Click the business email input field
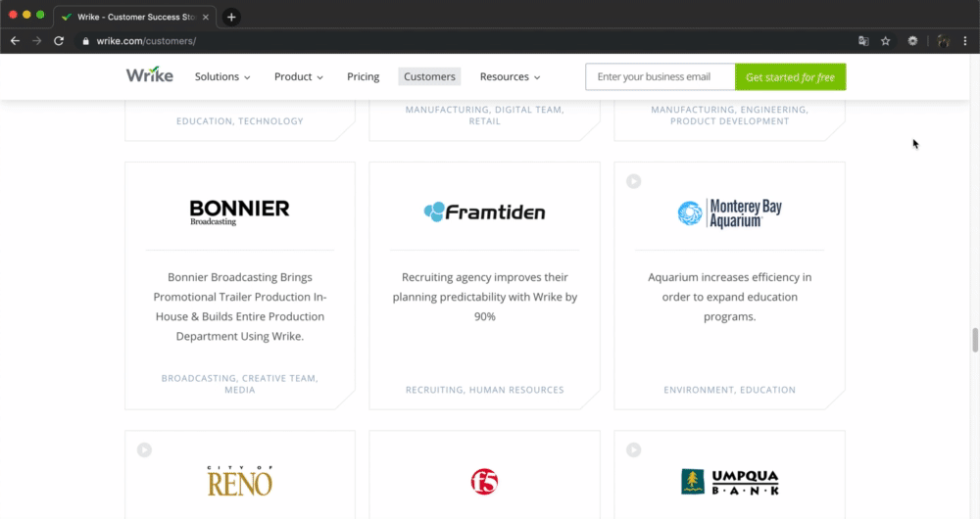This screenshot has height=519, width=980. tap(660, 77)
